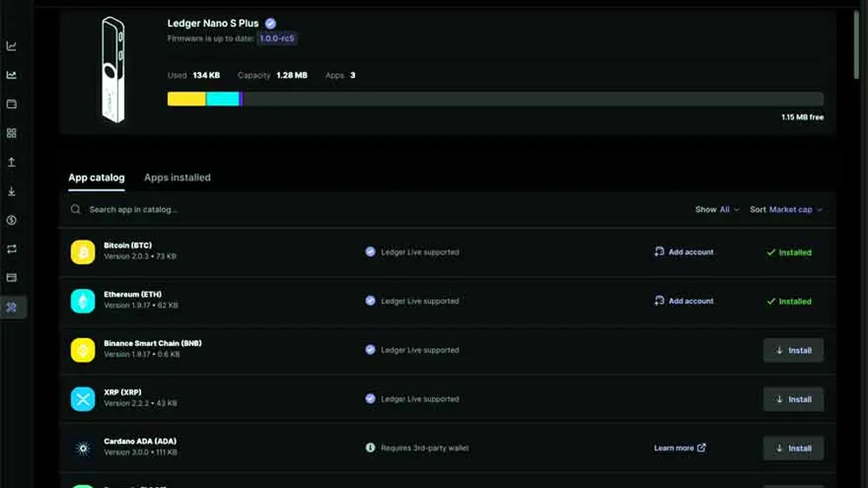Open the Send arrow icon in sidebar
Screen dimensions: 868x488
point(11,162)
